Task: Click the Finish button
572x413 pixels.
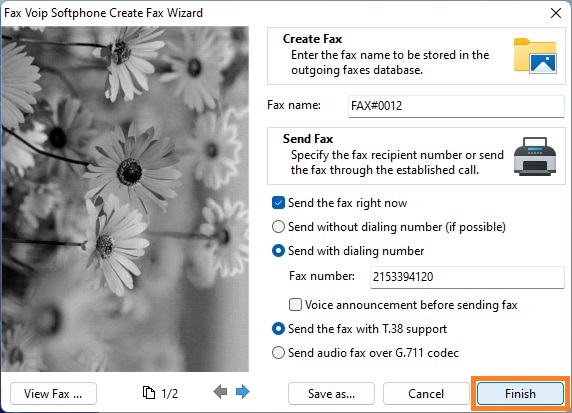Action: (x=520, y=393)
